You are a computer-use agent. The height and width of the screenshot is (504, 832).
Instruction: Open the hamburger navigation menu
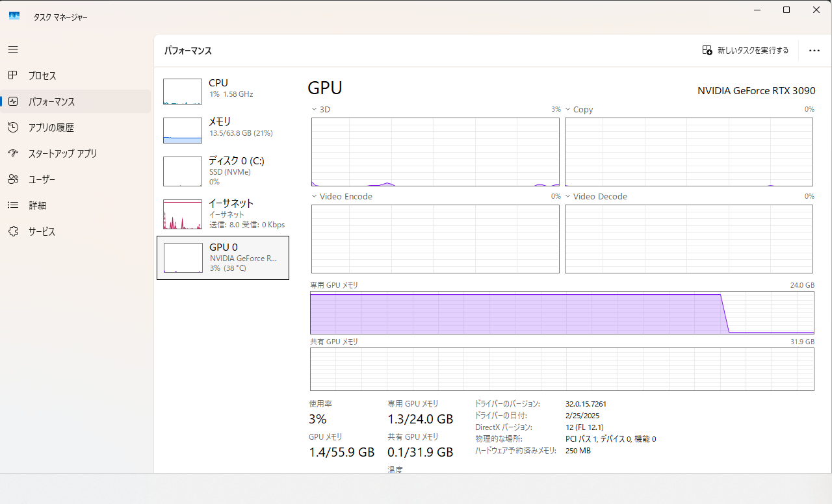[x=13, y=49]
